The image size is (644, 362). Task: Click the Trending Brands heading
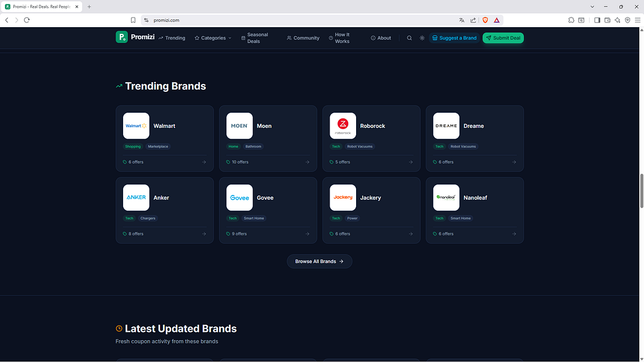(165, 86)
